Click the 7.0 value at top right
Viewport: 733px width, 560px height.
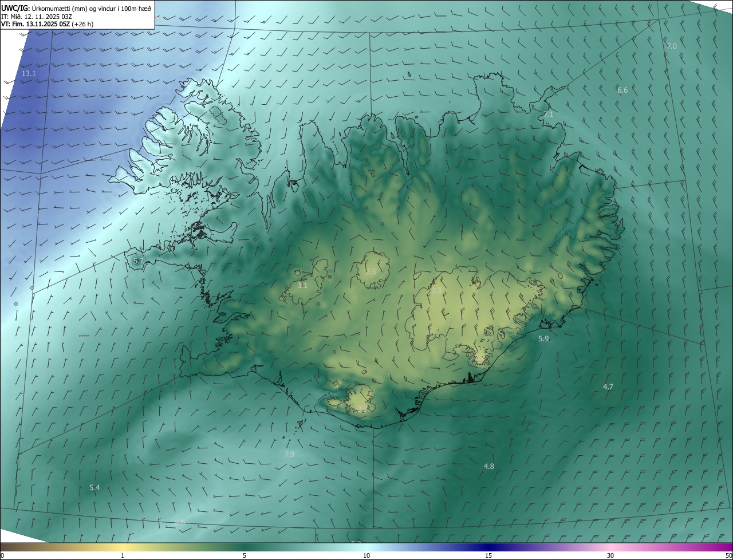[x=672, y=46]
